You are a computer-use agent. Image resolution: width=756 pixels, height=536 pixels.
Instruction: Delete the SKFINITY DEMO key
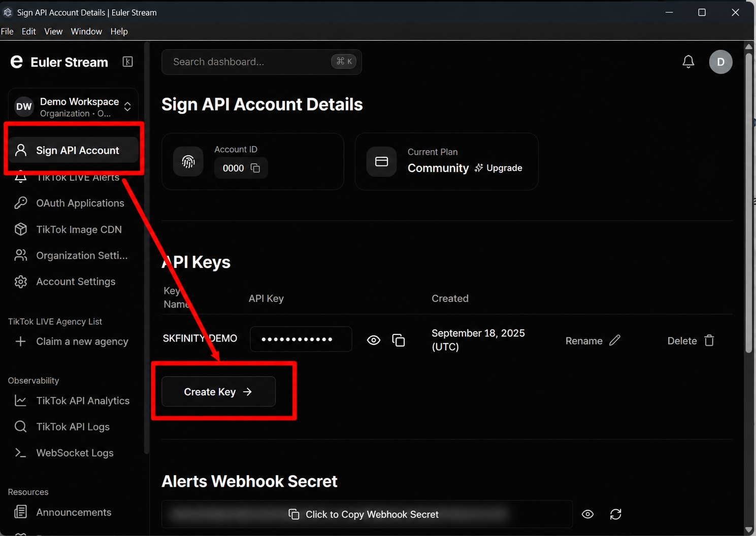691,341
